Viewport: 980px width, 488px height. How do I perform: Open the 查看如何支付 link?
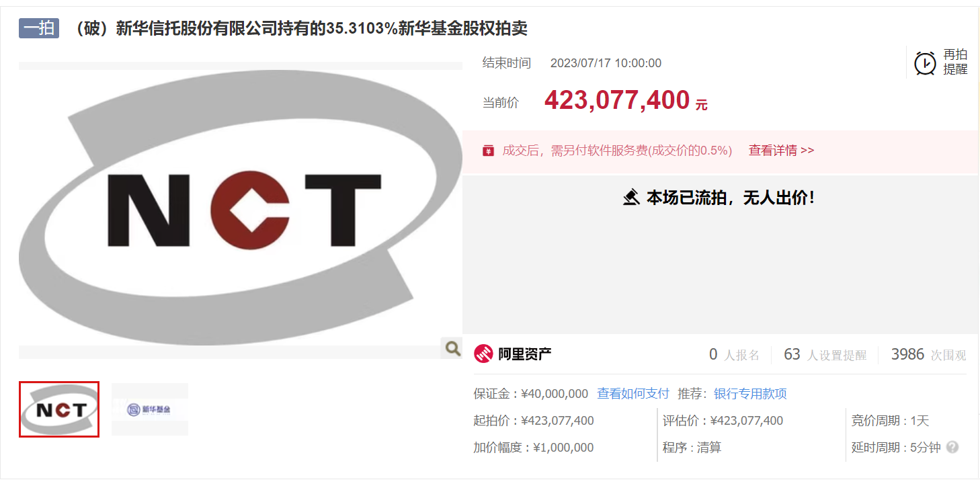click(x=633, y=394)
